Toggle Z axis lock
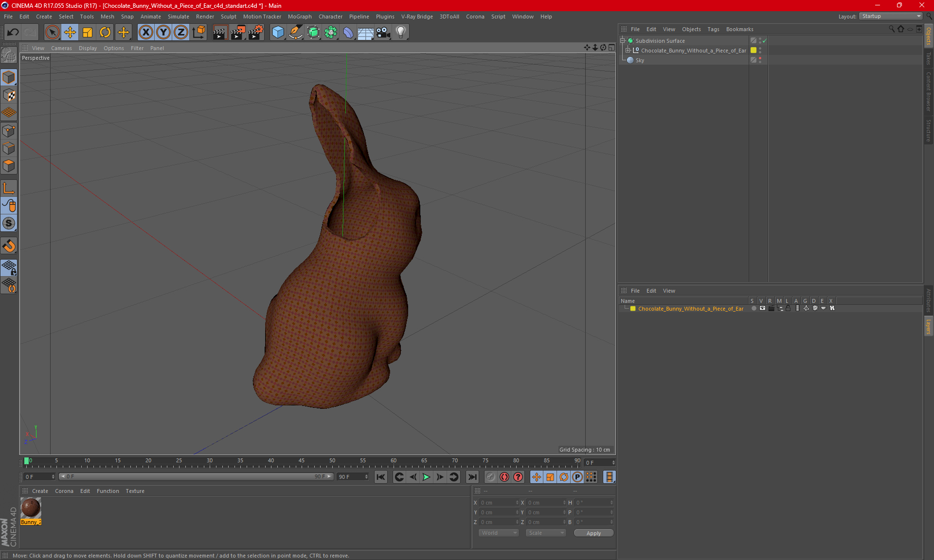Viewport: 934px width, 560px height. coord(181,33)
